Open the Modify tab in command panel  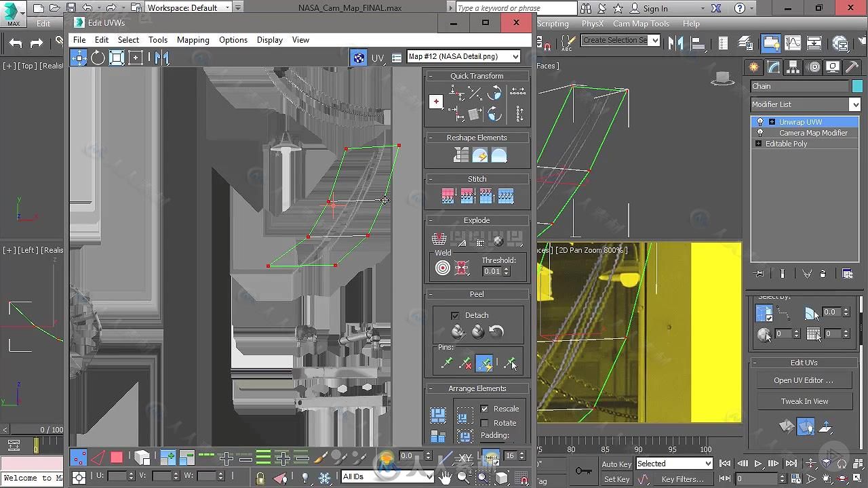coord(773,67)
